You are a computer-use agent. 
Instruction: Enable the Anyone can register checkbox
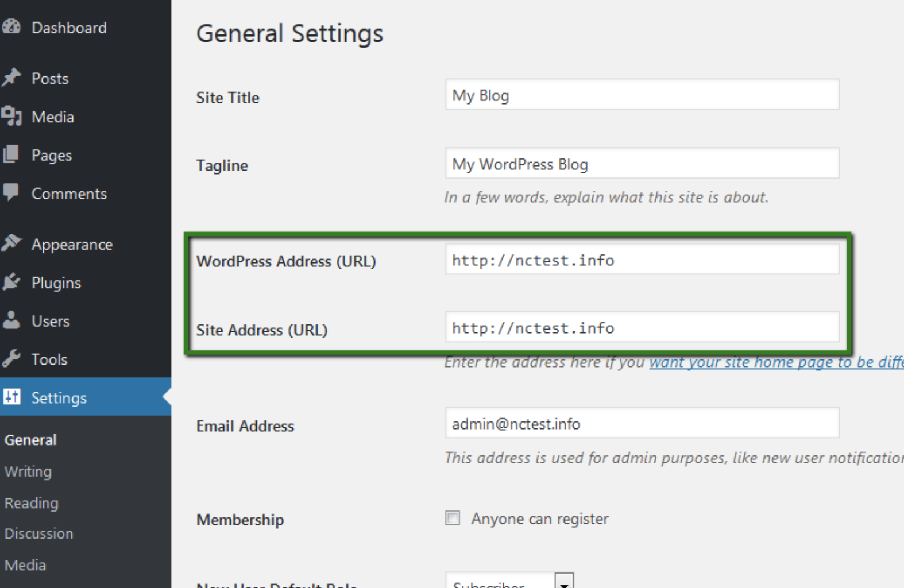pyautogui.click(x=453, y=519)
